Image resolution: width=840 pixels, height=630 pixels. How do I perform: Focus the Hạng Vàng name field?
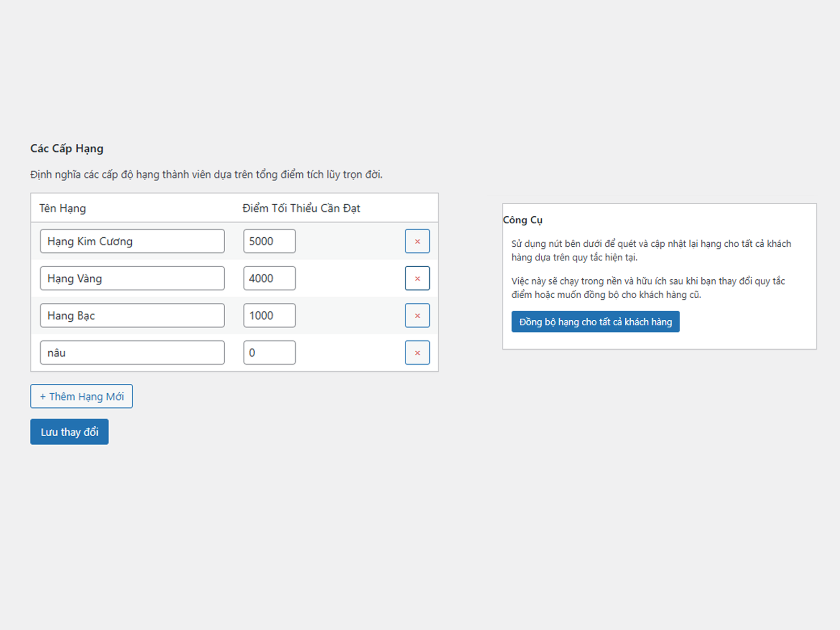(132, 279)
